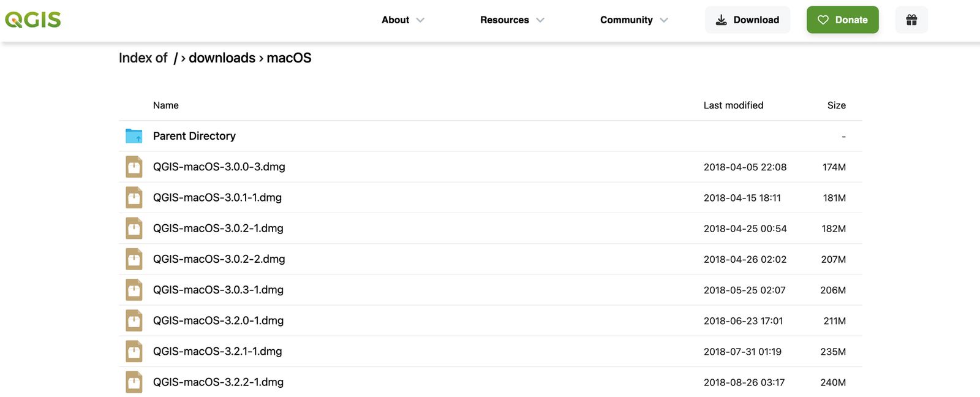The height and width of the screenshot is (397, 980).
Task: Click the file icon for QGIS-macOS-3.0.1-1.dmg
Action: (x=134, y=197)
